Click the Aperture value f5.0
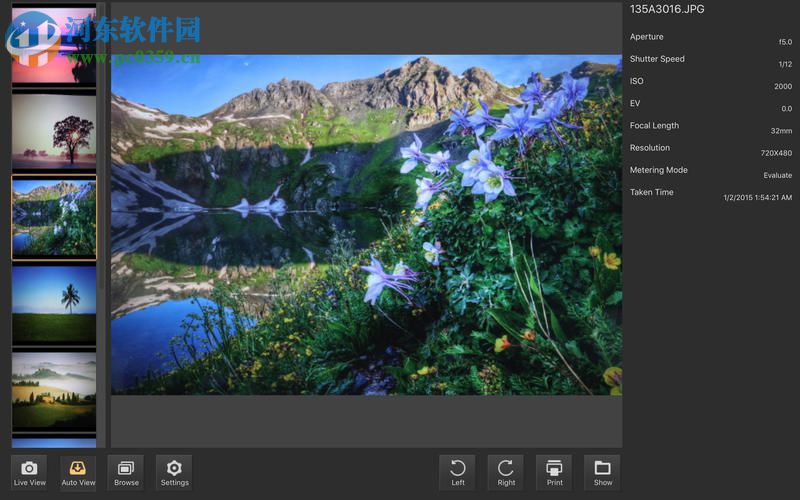 (x=785, y=42)
